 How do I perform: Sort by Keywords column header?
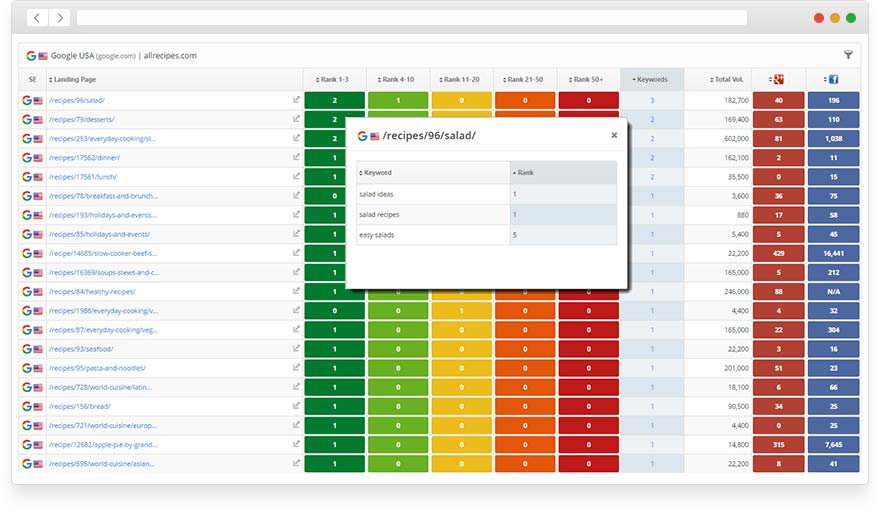[651, 80]
